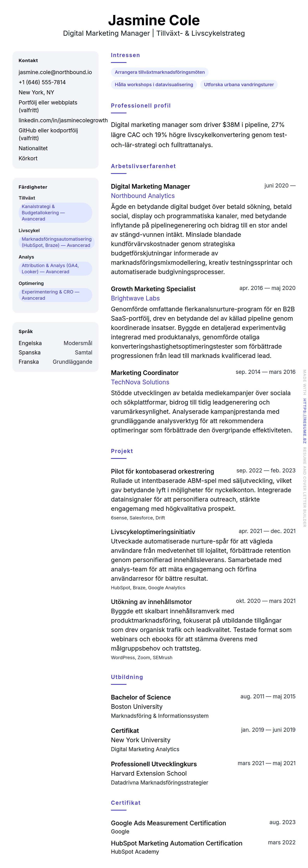
Task: Click the Brightwave Labs company name
Action: pyautogui.click(x=135, y=298)
